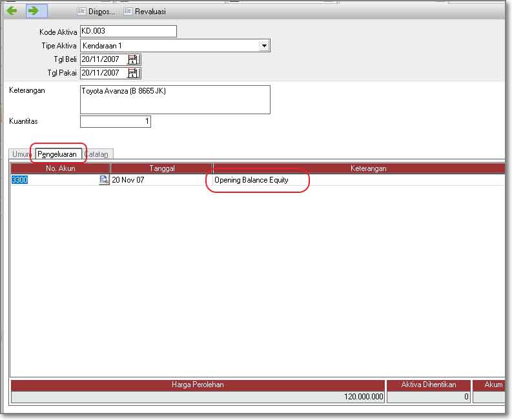Click the Kuantitas quantity field

click(115, 121)
